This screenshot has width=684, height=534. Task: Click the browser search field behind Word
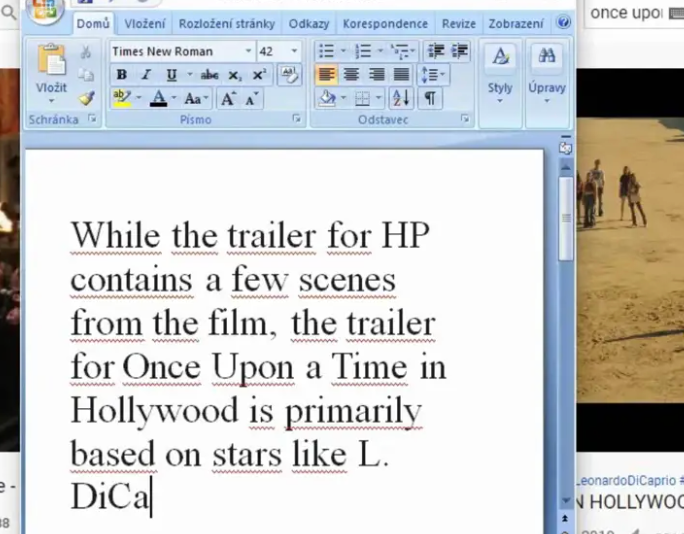coord(633,14)
